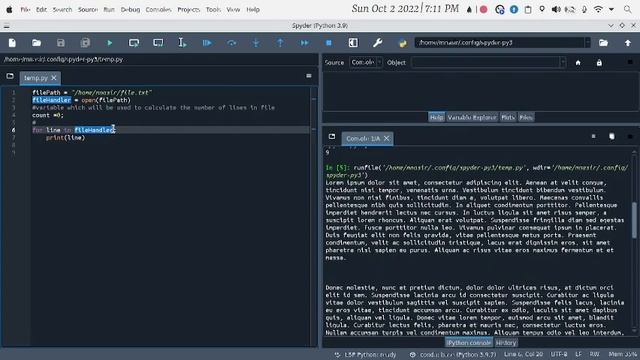The image size is (640, 360).
Task: Click the LSP Python status entry
Action: tap(366, 355)
